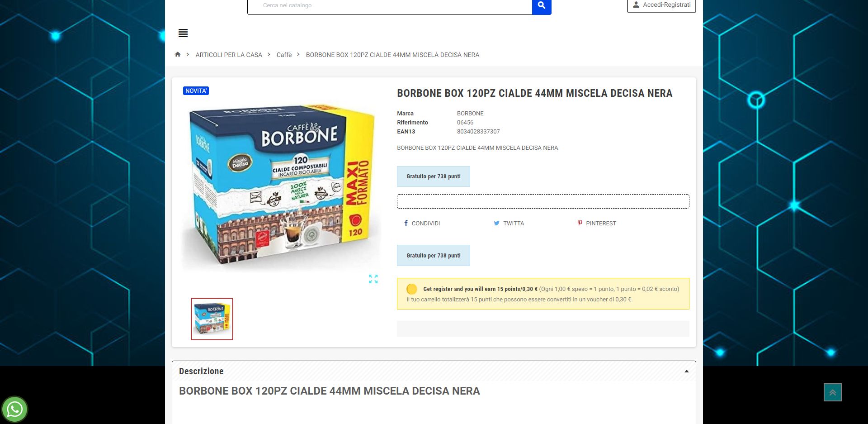
Task: Click the scroll-to-top double-arrow button
Action: click(832, 392)
